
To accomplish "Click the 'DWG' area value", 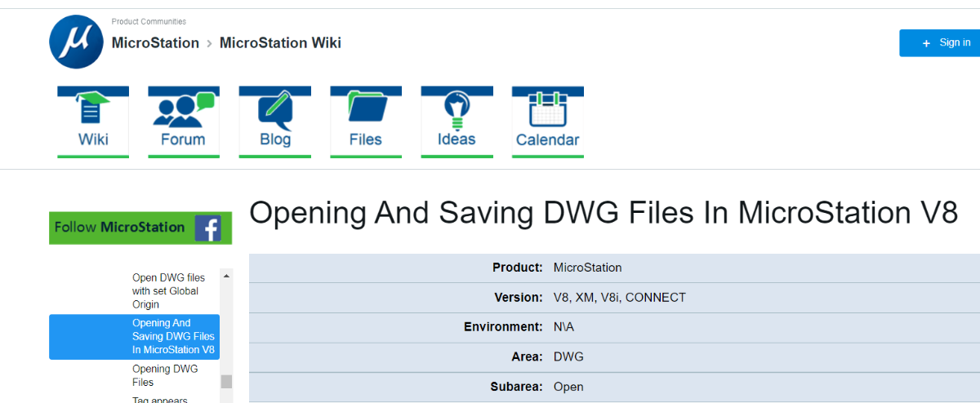I will pos(568,357).
